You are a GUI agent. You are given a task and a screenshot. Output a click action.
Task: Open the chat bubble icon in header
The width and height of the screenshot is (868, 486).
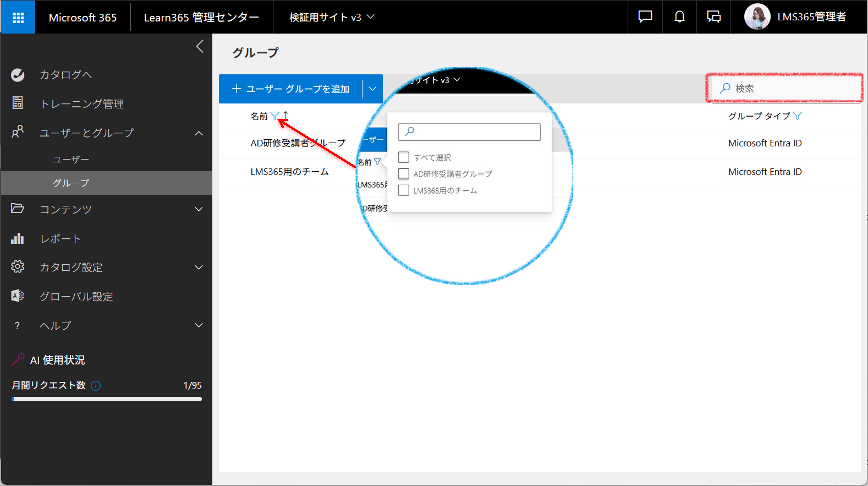tap(645, 16)
